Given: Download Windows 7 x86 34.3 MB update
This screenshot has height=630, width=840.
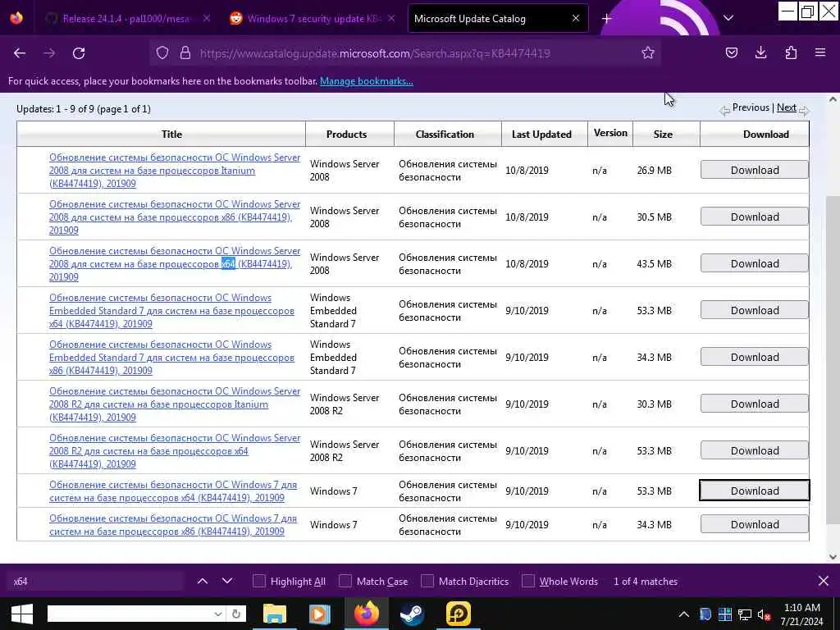Looking at the screenshot, I should (755, 524).
